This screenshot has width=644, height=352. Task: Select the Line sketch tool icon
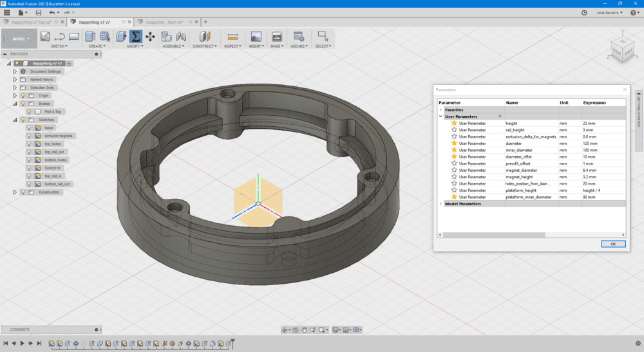tap(59, 37)
